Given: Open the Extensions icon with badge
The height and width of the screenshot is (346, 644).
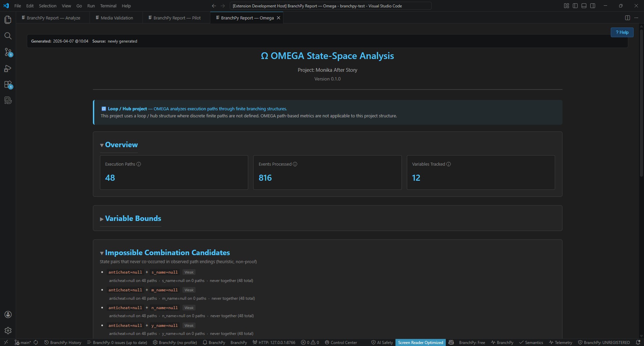Looking at the screenshot, I should [x=8, y=84].
